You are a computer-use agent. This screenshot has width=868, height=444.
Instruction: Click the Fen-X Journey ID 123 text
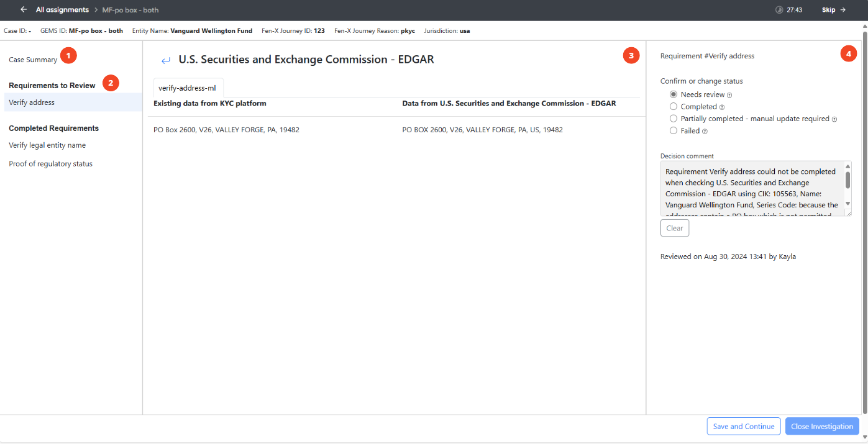pos(293,30)
